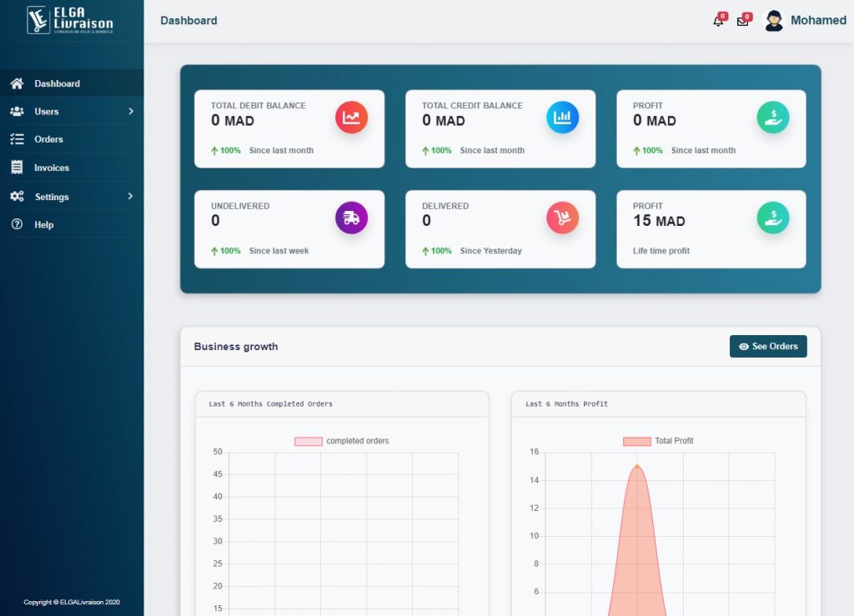The image size is (854, 616).
Task: Click the Orders list icon
Action: (17, 139)
